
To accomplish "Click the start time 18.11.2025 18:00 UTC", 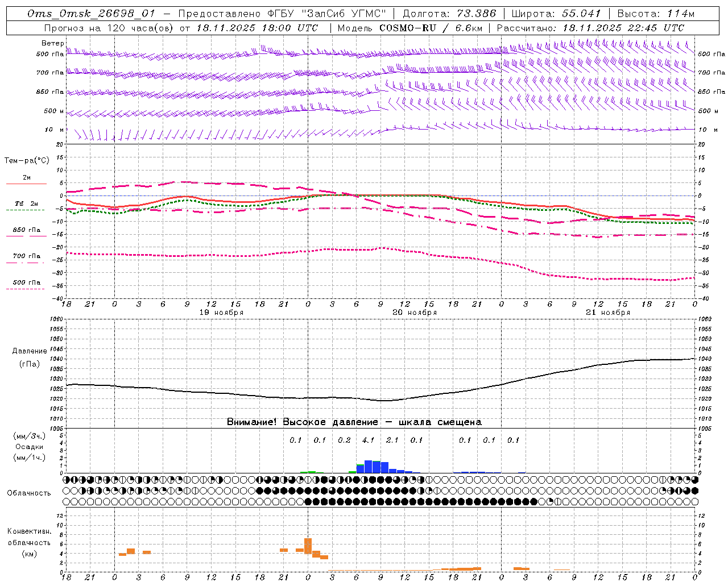I will pyautogui.click(x=257, y=28).
